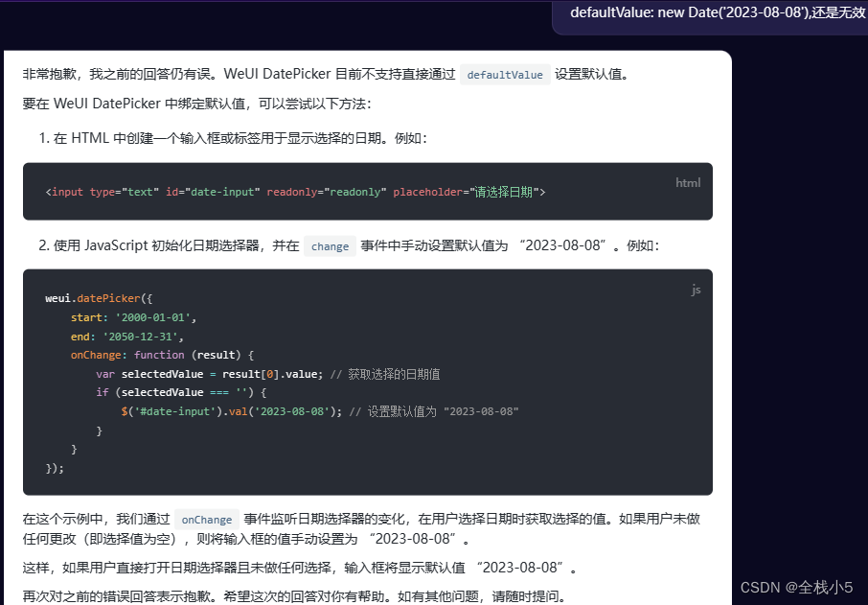Image resolution: width=868 pixels, height=605 pixels.
Task: Select the inline onChange code chip
Action: [206, 519]
